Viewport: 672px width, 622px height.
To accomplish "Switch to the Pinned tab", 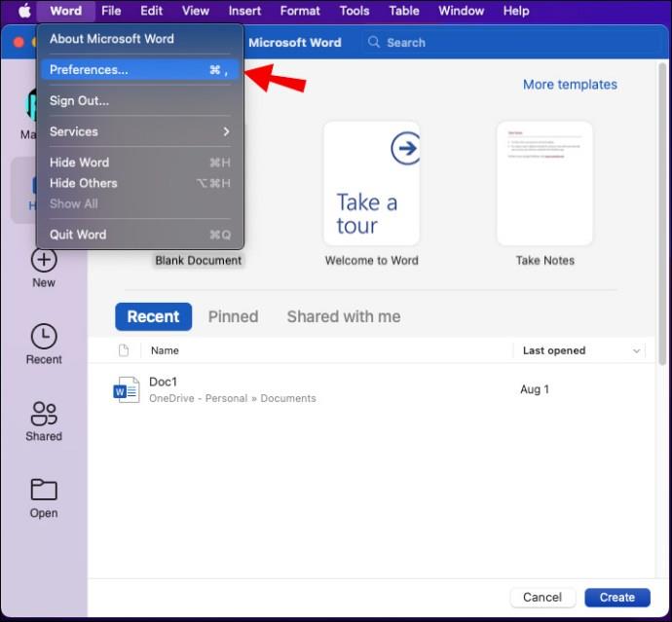I will click(233, 316).
